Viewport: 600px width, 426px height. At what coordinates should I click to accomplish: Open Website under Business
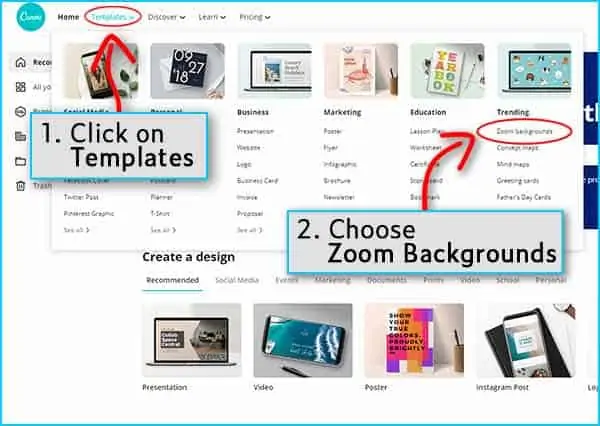248,148
